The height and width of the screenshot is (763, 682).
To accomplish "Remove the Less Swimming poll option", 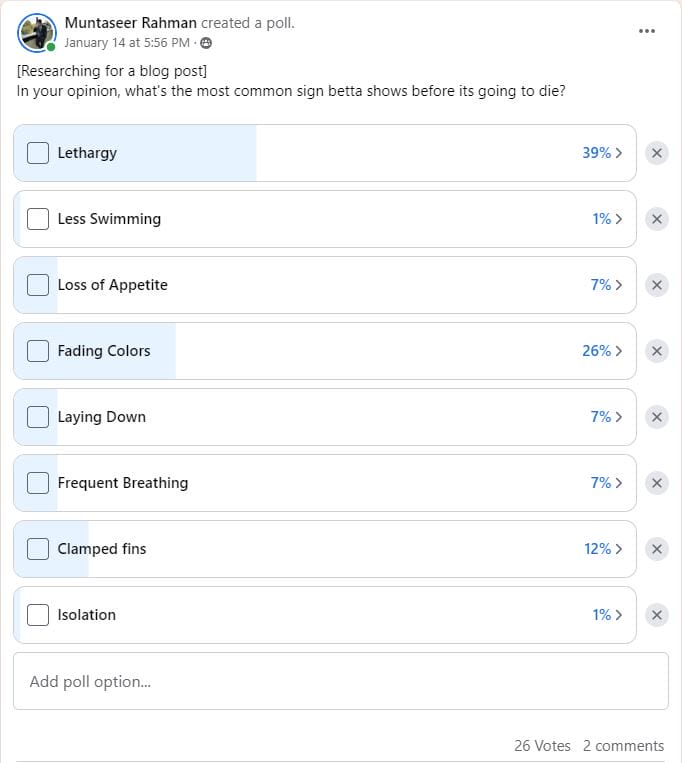I will point(656,219).
